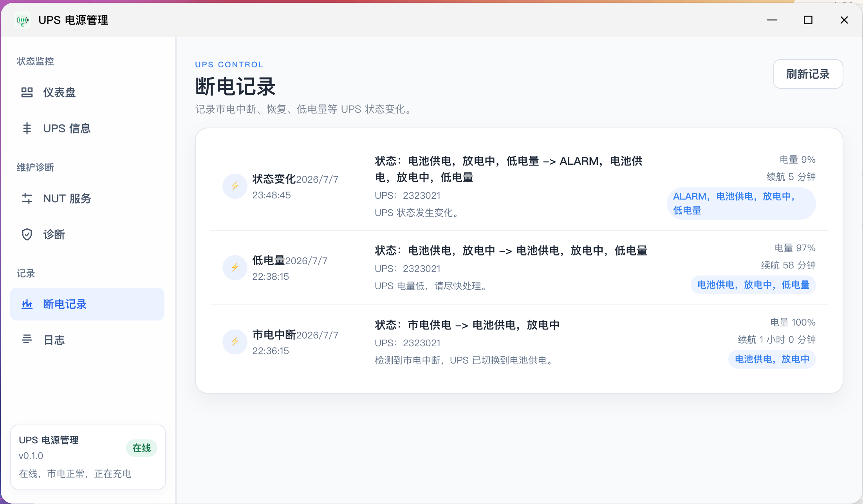Open the UPS 信息 page
Viewport: 863px width, 504px height.
point(87,128)
